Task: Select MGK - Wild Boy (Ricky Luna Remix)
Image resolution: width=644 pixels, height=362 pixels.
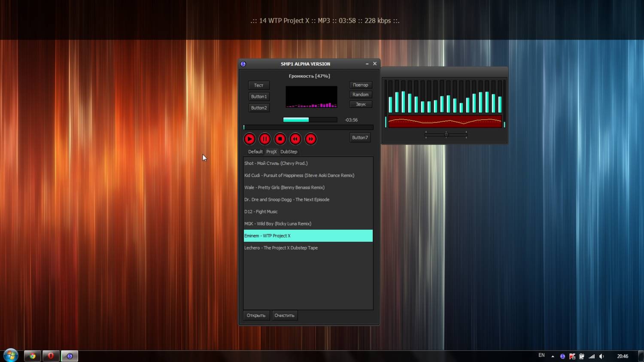Action: [x=308, y=223]
